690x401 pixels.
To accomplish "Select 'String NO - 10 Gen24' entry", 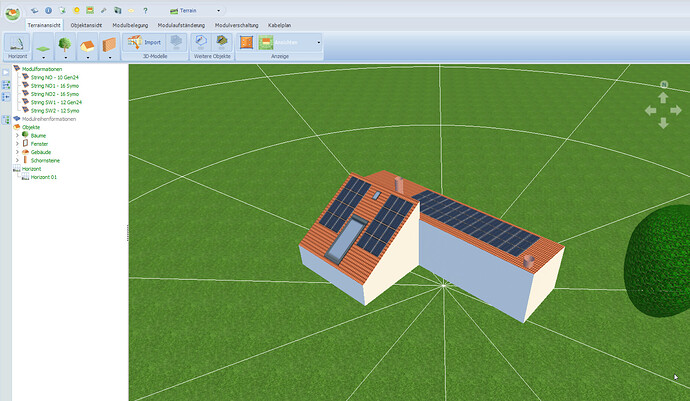I will pyautogui.click(x=55, y=77).
